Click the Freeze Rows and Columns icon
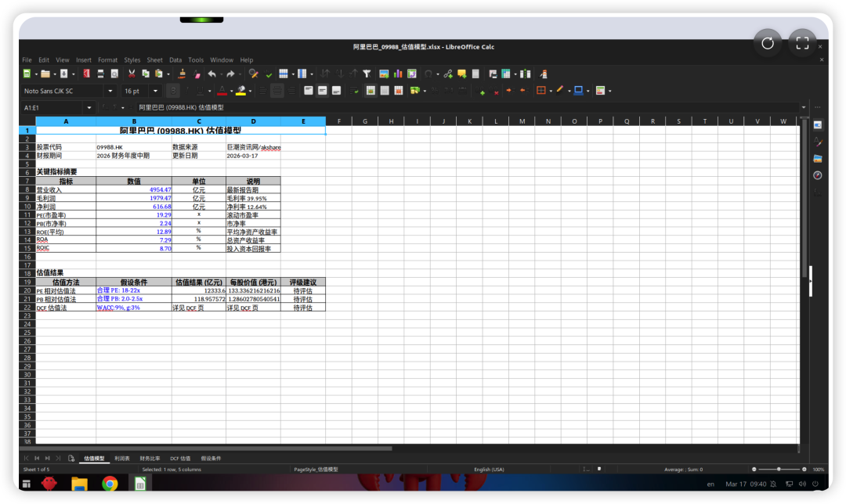846x504 pixels. tap(505, 74)
